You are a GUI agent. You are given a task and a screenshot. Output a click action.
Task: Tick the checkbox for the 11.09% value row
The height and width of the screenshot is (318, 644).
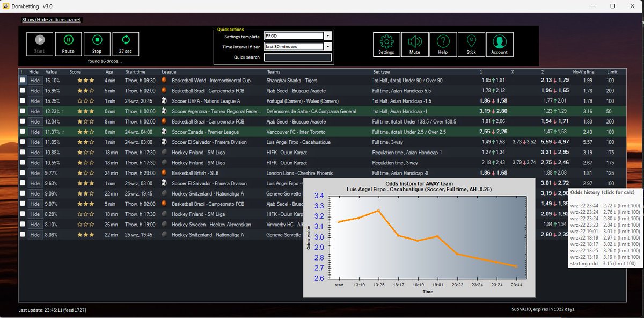[x=23, y=142]
